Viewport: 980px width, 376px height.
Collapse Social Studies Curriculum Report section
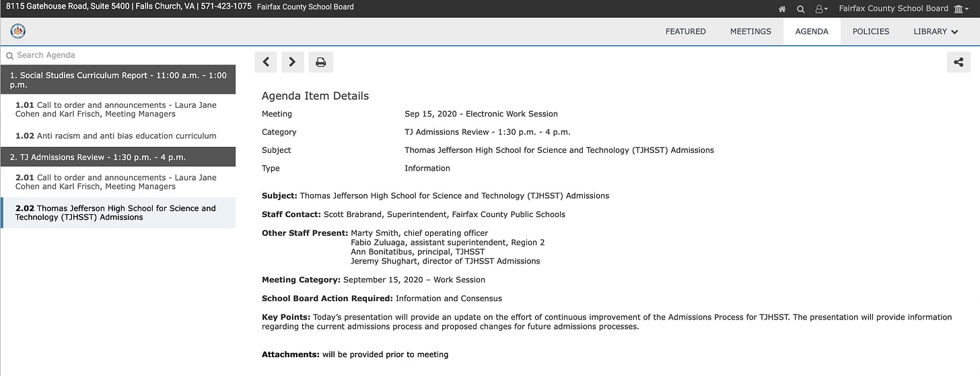tap(118, 80)
